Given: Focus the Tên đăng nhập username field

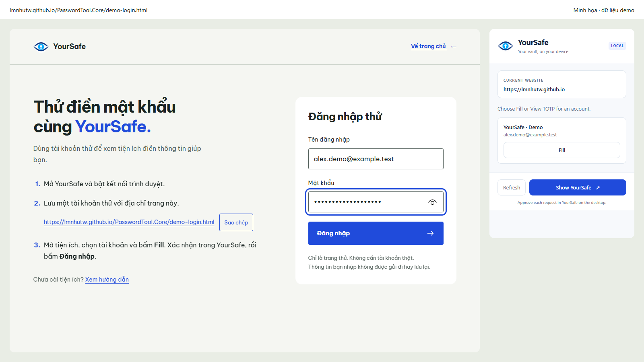Looking at the screenshot, I should point(376,159).
